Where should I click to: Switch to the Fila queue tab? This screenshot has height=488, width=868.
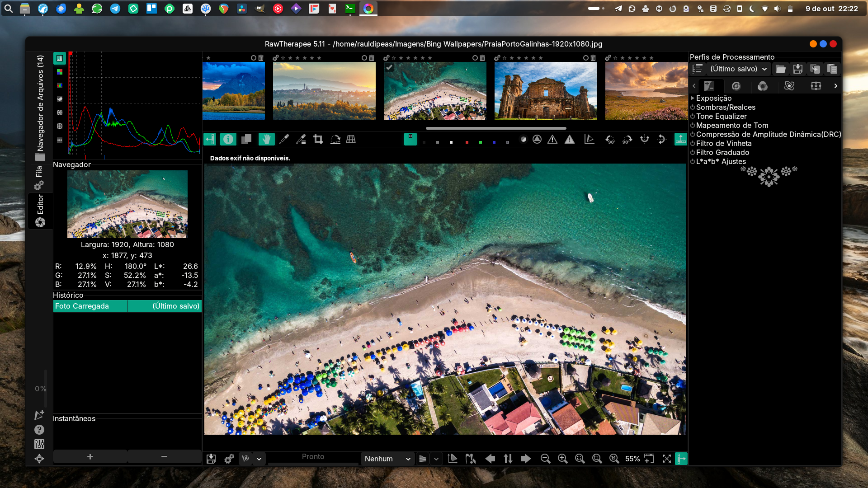click(40, 177)
